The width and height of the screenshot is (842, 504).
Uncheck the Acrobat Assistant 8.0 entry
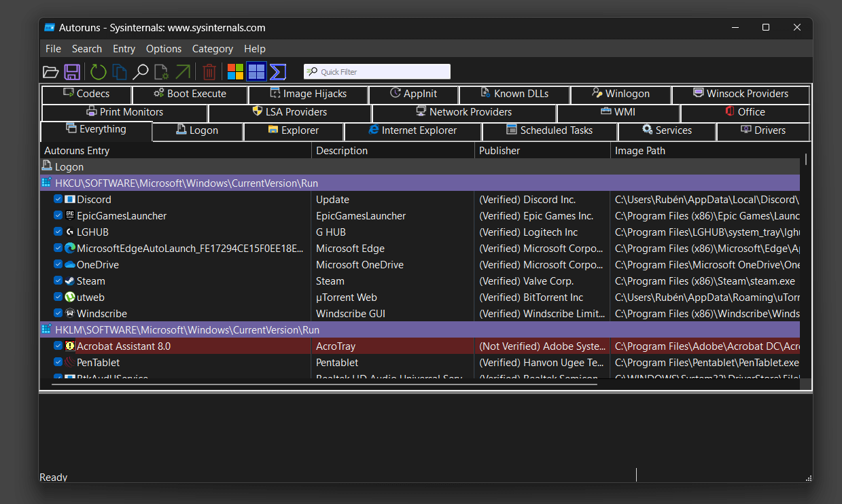[x=58, y=346]
